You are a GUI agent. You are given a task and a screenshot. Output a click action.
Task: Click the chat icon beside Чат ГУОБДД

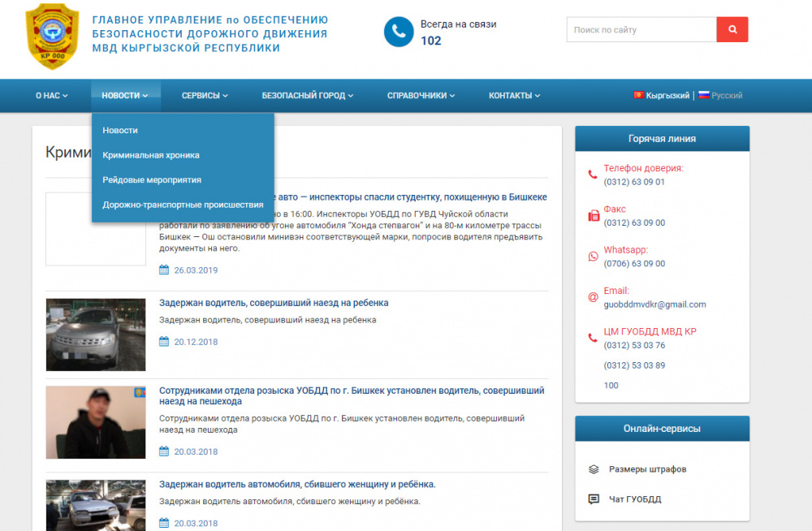[594, 499]
